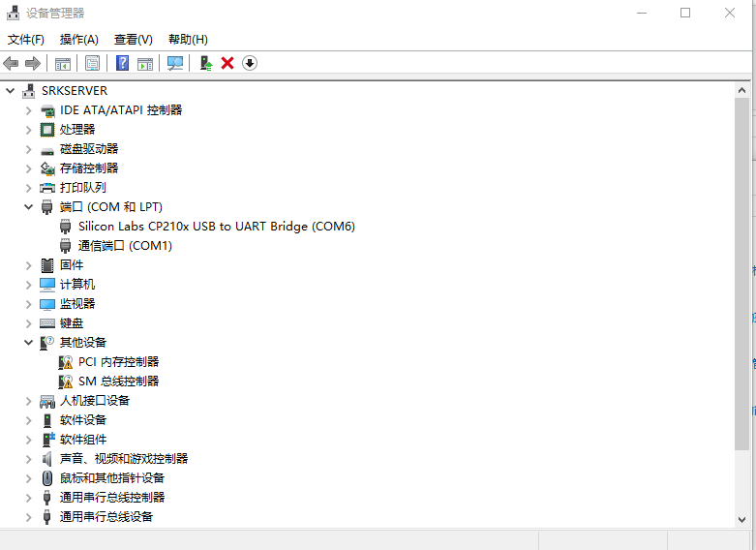This screenshot has height=550, width=756.
Task: Collapse the 其他设备 category
Action: (x=29, y=343)
